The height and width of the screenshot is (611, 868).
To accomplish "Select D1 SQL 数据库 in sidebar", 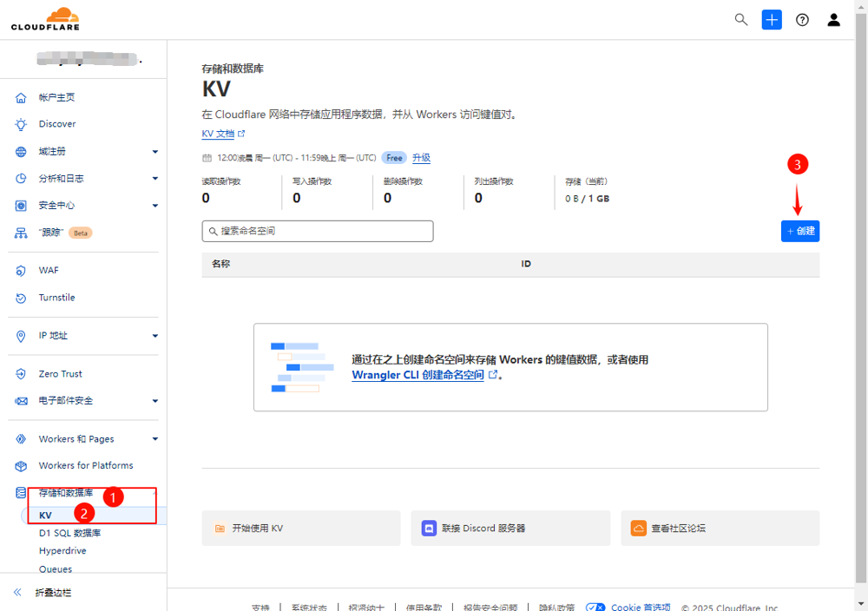I will coord(69,533).
